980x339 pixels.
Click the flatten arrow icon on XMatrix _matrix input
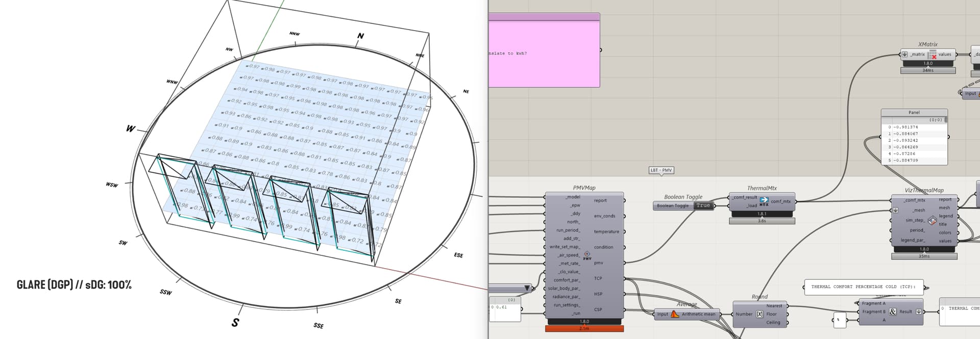point(905,55)
